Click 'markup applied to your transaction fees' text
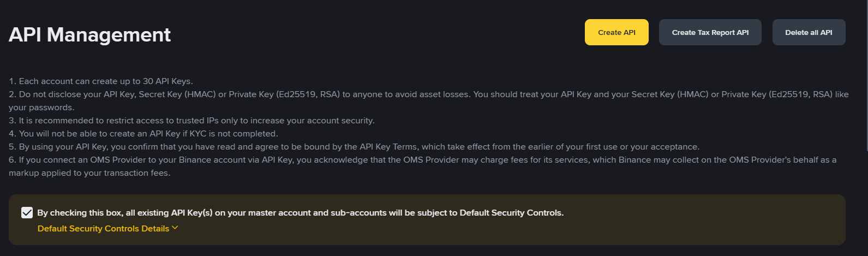868x256 pixels. click(89, 173)
